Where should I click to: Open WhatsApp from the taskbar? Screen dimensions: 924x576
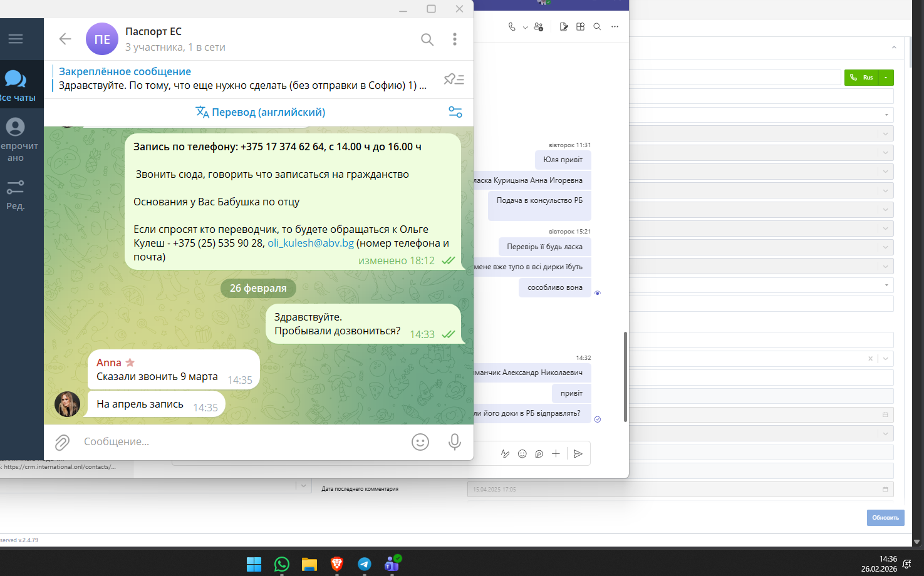282,564
